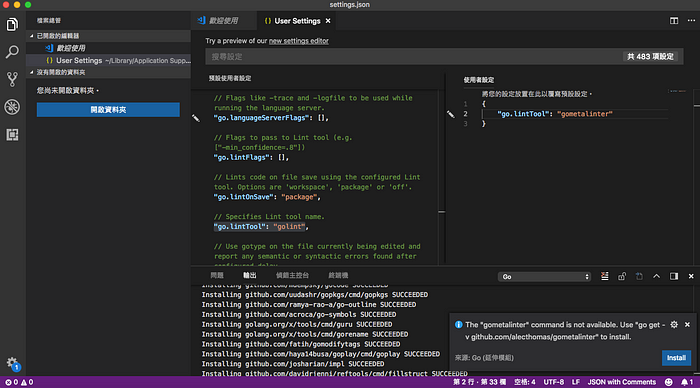Switch to the Debug Console panel tab
The height and width of the screenshot is (388, 700).
pyautogui.click(x=292, y=275)
